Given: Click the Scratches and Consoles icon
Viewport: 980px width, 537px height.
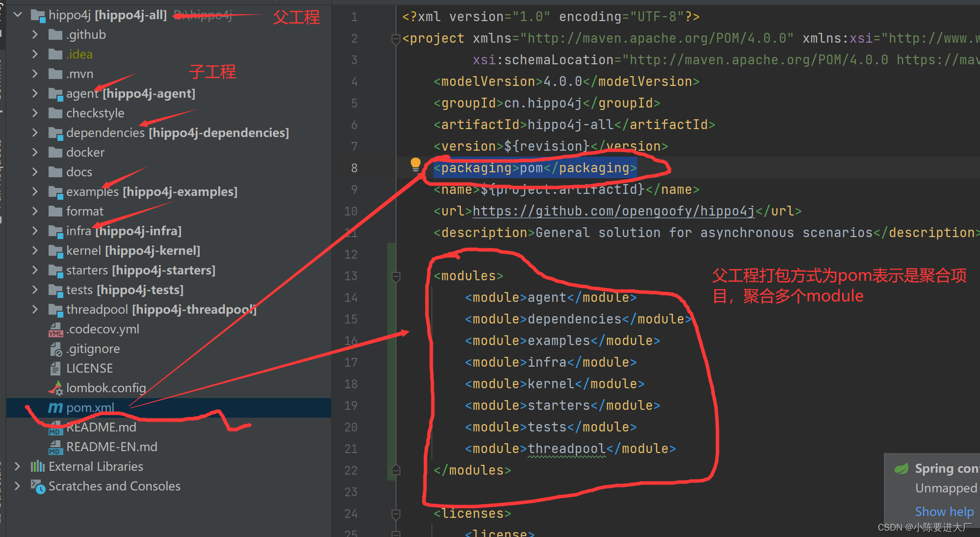Looking at the screenshot, I should click(37, 486).
